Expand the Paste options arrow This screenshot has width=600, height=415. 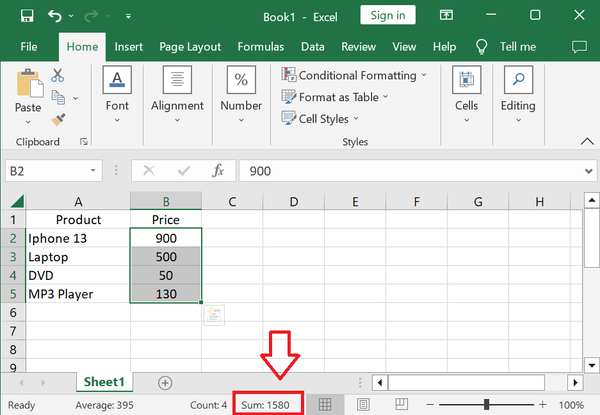pos(28,122)
